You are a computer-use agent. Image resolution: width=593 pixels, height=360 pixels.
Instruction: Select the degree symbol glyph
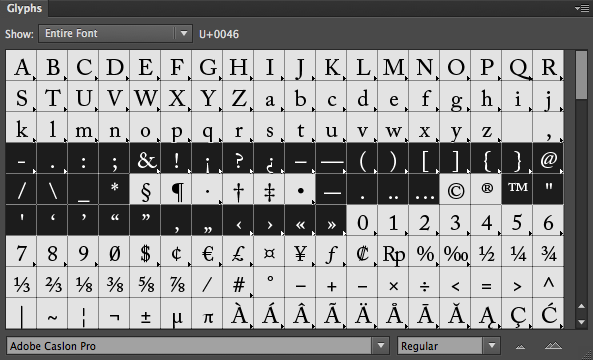269,282
